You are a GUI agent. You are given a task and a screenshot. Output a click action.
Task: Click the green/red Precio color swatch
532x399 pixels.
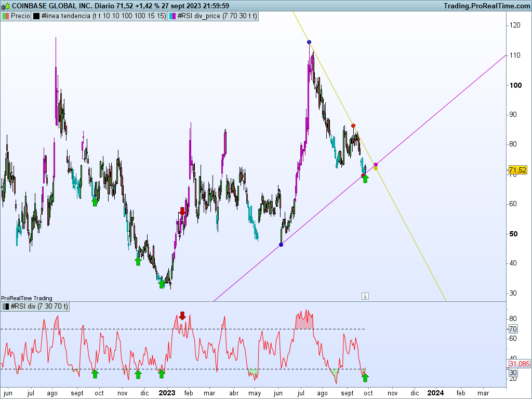point(6,16)
